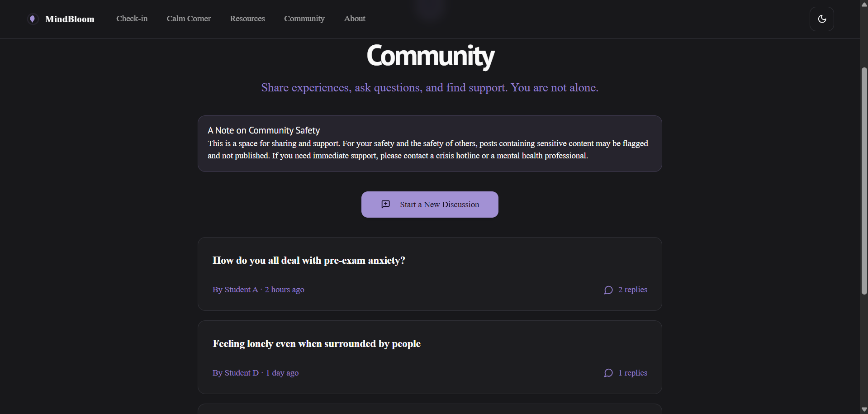This screenshot has width=868, height=414.
Task: Click the scrollbar down arrow
Action: click(864, 410)
